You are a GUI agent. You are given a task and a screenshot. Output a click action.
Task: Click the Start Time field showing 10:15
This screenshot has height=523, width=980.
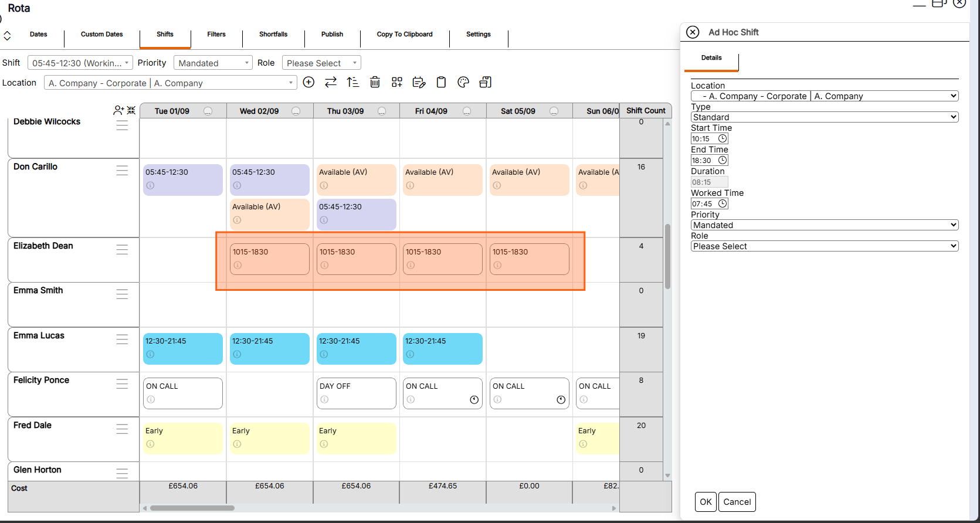[709, 139]
